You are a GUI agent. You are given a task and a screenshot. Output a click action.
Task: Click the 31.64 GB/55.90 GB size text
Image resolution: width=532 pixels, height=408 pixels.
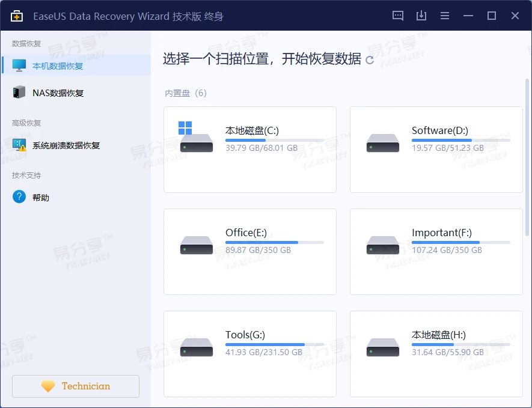(x=447, y=352)
